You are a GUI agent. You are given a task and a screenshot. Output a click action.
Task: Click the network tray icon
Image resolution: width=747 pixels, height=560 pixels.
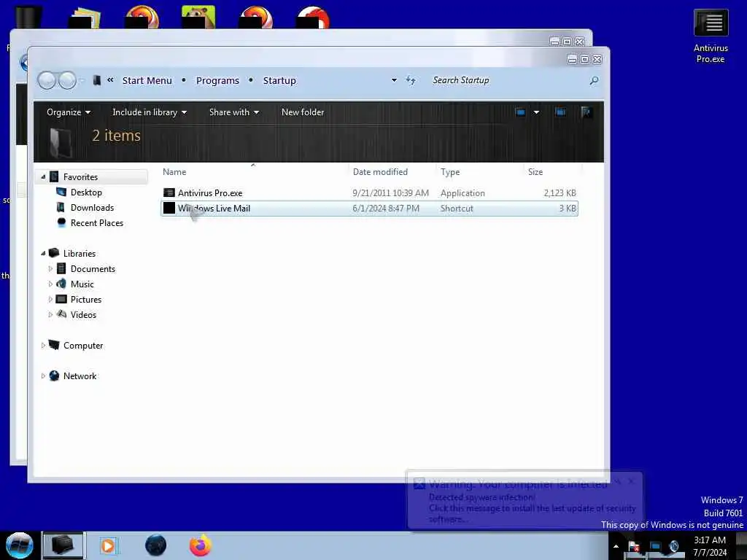click(x=655, y=546)
